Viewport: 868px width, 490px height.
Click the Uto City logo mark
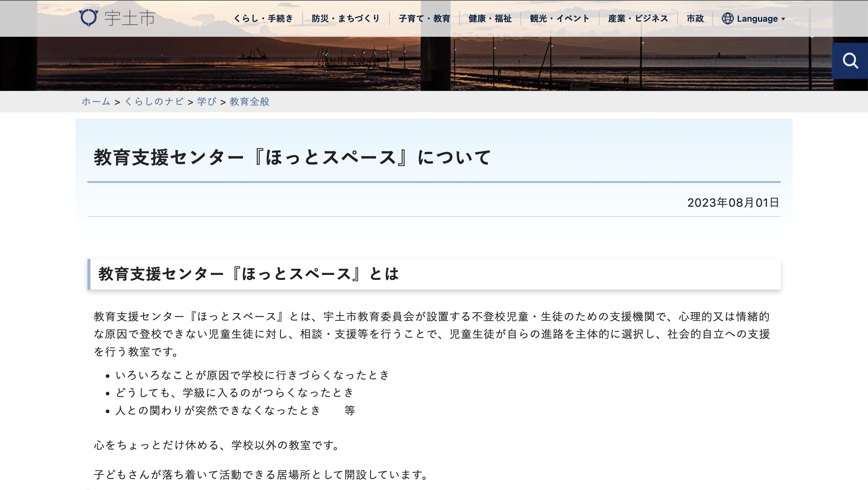88,17
